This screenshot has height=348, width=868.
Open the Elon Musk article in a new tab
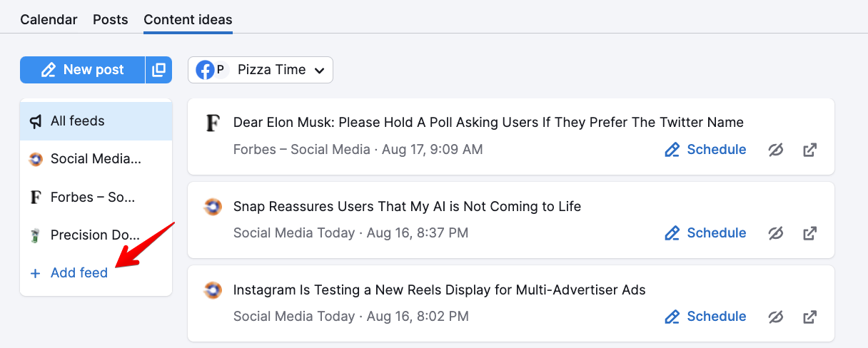[809, 150]
